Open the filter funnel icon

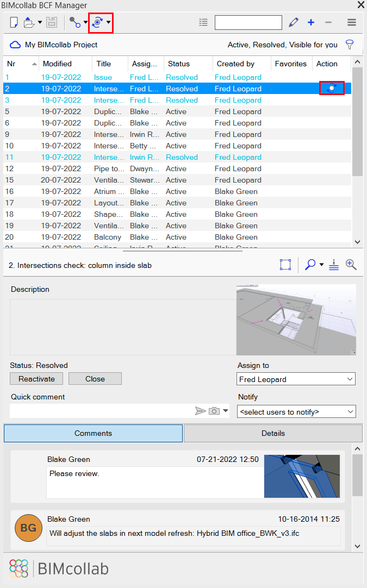(x=350, y=45)
